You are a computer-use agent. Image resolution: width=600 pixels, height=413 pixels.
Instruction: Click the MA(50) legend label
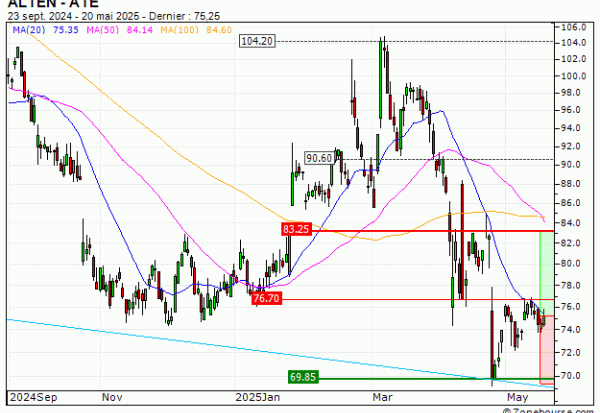coord(103,30)
